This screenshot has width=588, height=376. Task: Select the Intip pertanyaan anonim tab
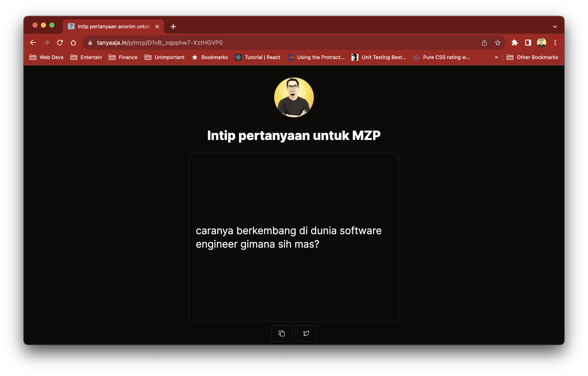pyautogui.click(x=114, y=27)
